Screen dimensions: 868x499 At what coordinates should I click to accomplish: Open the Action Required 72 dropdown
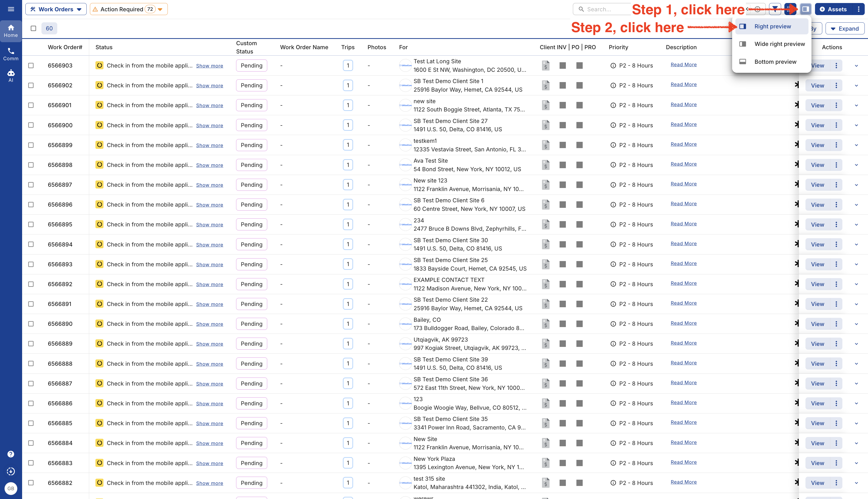[x=129, y=9]
